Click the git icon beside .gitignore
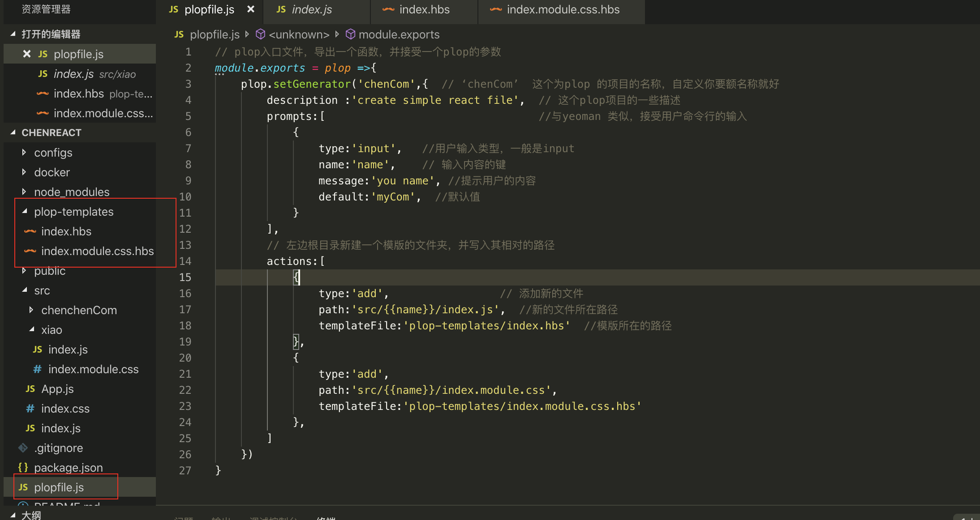 [23, 448]
